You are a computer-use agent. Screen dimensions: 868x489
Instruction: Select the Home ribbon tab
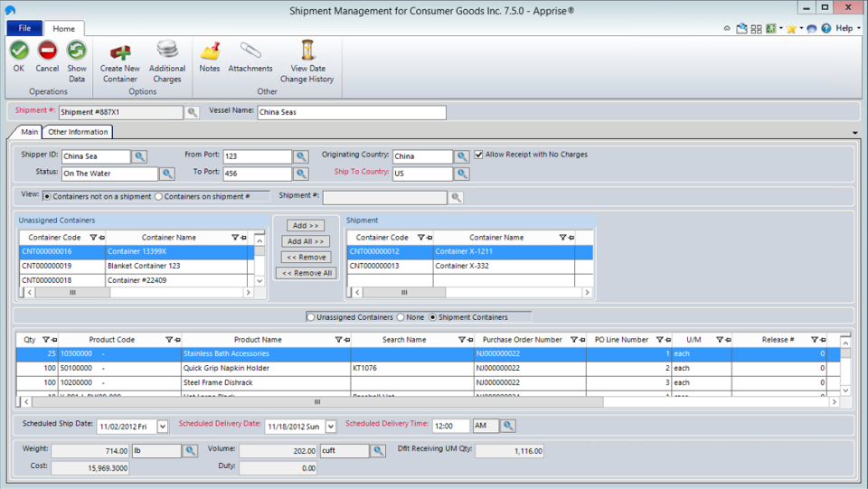point(63,29)
